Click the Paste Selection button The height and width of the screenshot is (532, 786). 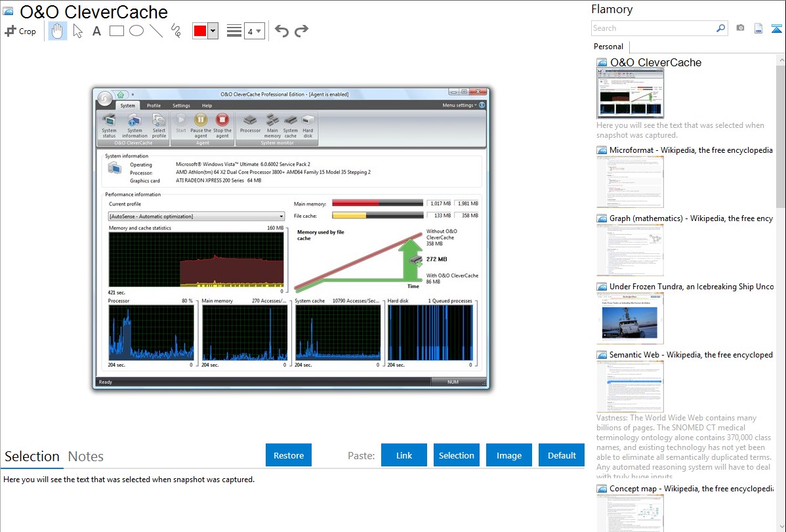coord(456,455)
